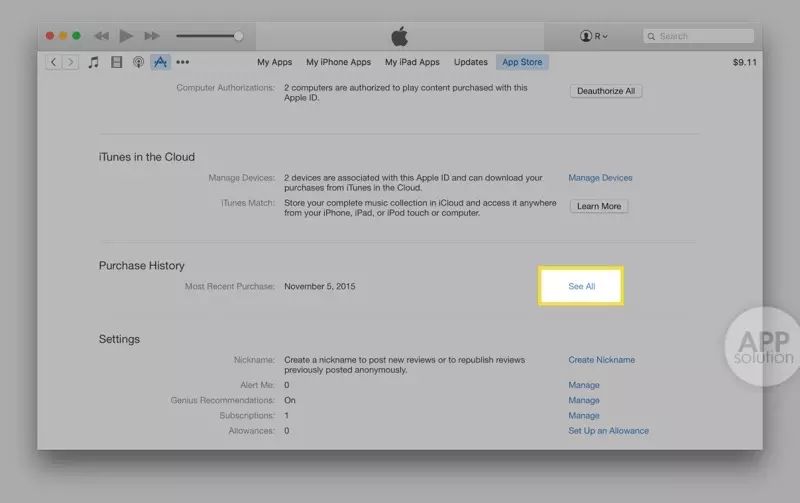
Task: Click Learn More for iTunes Match
Action: click(599, 206)
